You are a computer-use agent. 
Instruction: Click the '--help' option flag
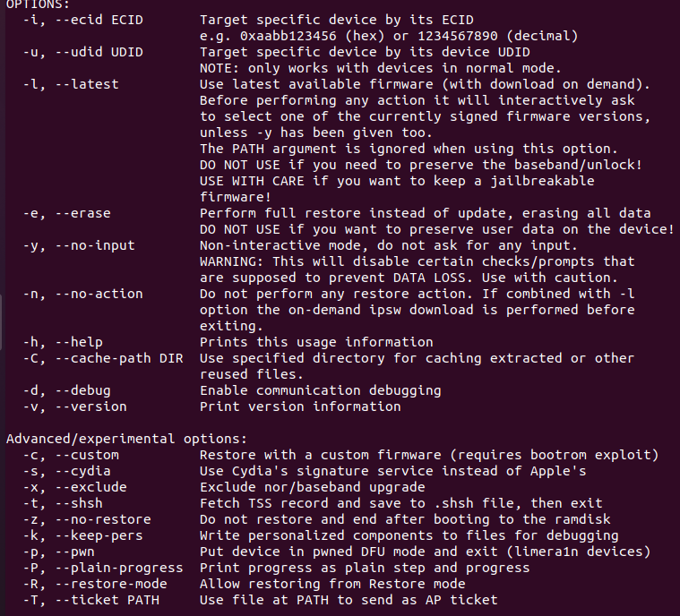pyautogui.click(x=80, y=342)
